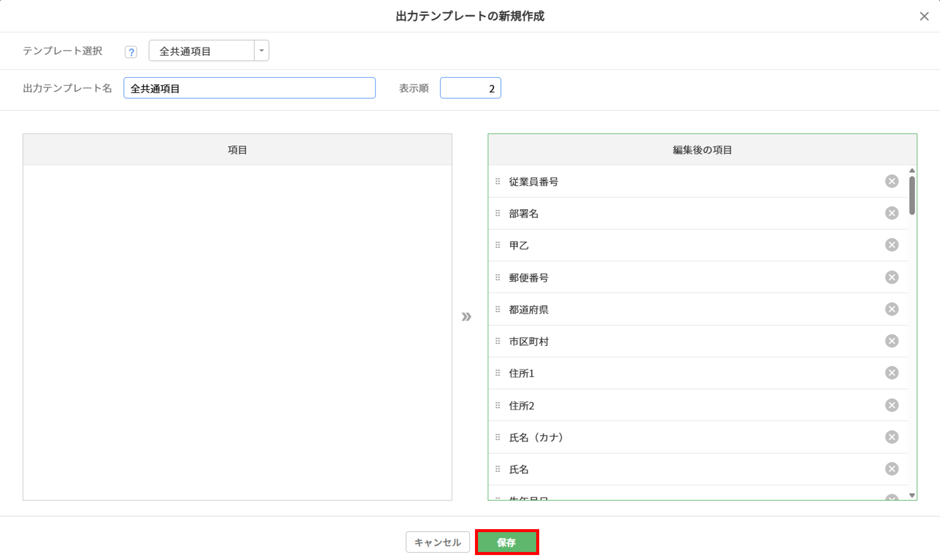Delete 甲乙 from the edited list

click(891, 245)
